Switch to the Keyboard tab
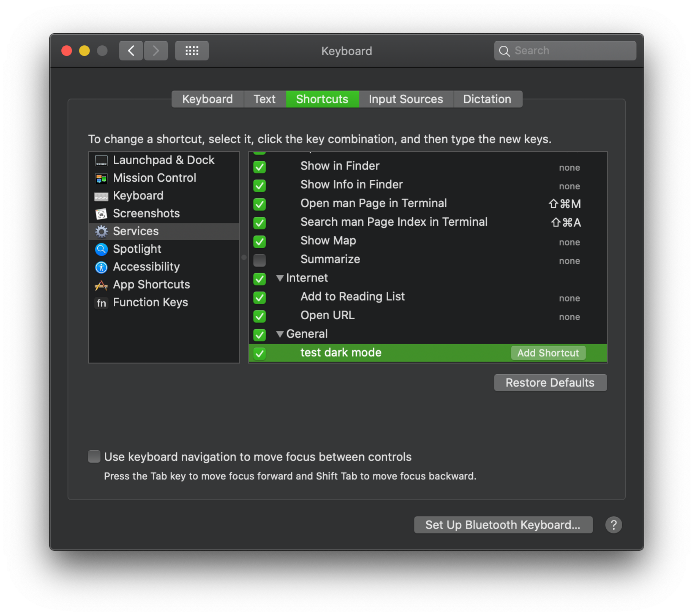The height and width of the screenshot is (616, 693). point(208,99)
